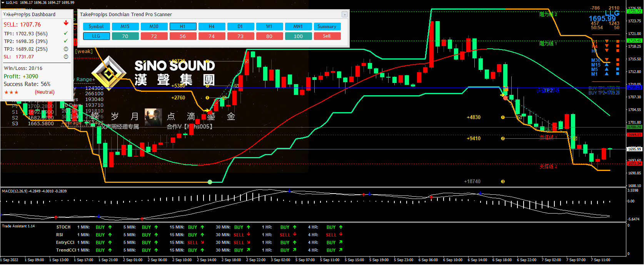Select the H4 timeframe button
Screen dimensions: 644x265
212,26
